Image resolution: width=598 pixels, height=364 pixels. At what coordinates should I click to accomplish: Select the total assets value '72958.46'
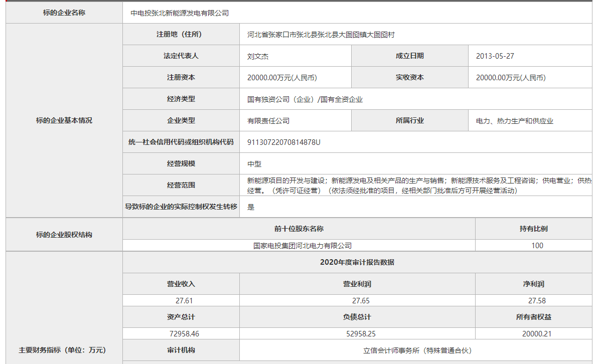point(184,334)
